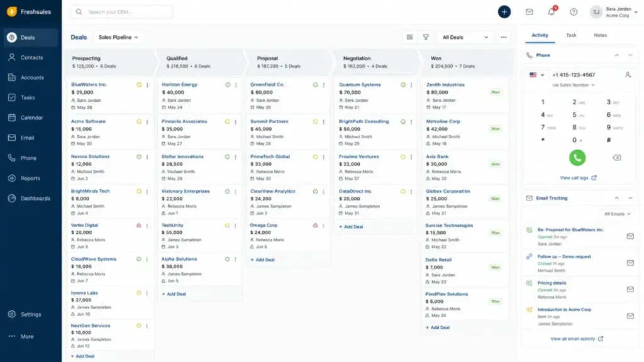Viewport: 644px width, 362px height.
Task: Open the All Deals dropdown
Action: (x=465, y=37)
